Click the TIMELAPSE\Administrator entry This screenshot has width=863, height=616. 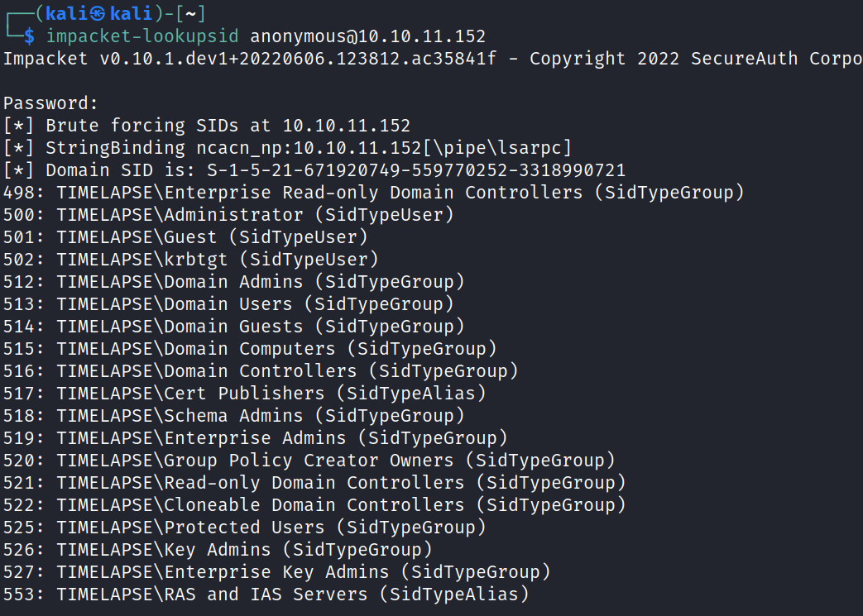pyautogui.click(x=180, y=215)
